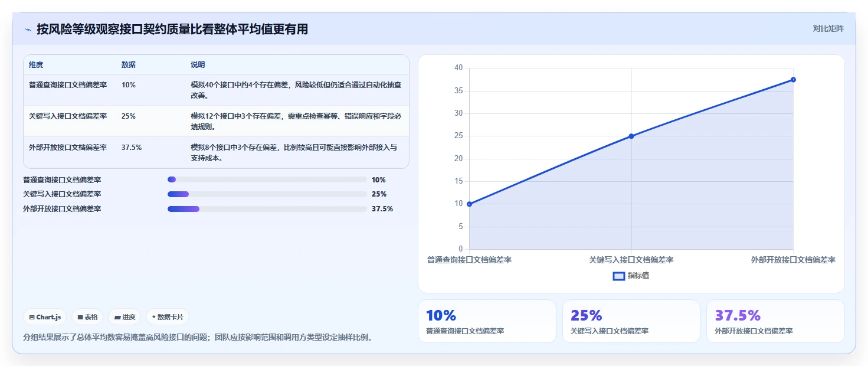Click the Chart.js chip
Image resolution: width=868 pixels, height=366 pixels.
(x=45, y=317)
